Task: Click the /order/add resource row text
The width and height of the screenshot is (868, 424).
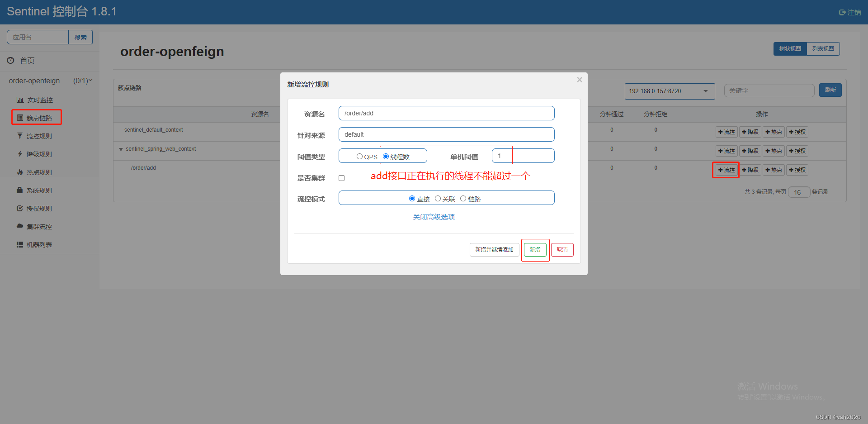Action: 143,168
